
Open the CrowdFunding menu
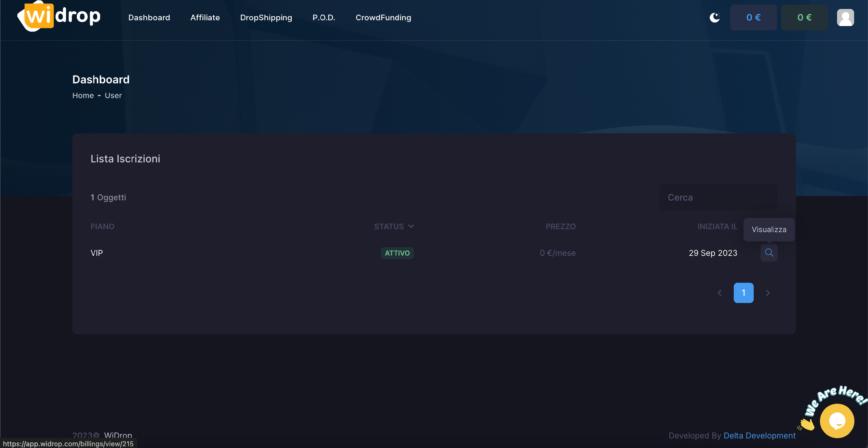(383, 18)
